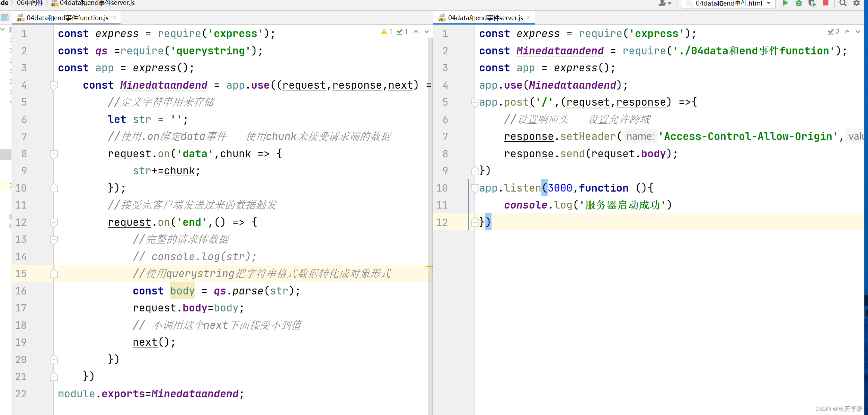Go to next highlighted problem in function.js
Image resolution: width=868 pixels, height=415 pixels.
[x=427, y=32]
